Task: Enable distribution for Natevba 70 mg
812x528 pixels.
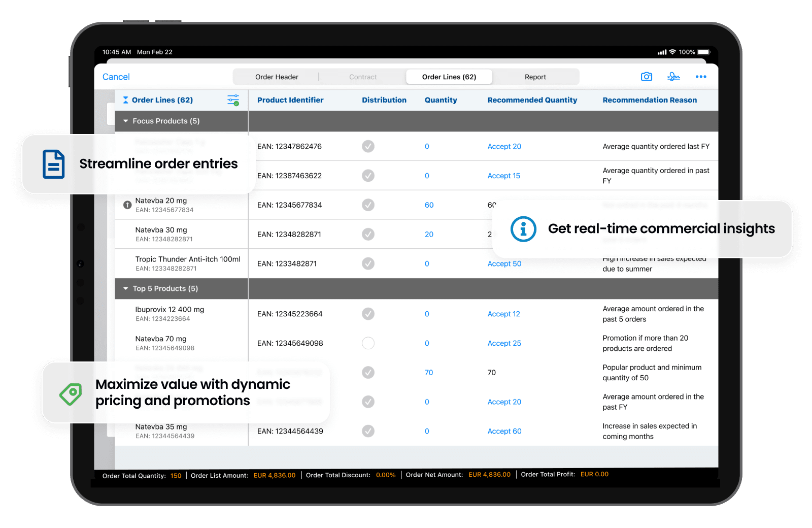Action: coord(368,343)
